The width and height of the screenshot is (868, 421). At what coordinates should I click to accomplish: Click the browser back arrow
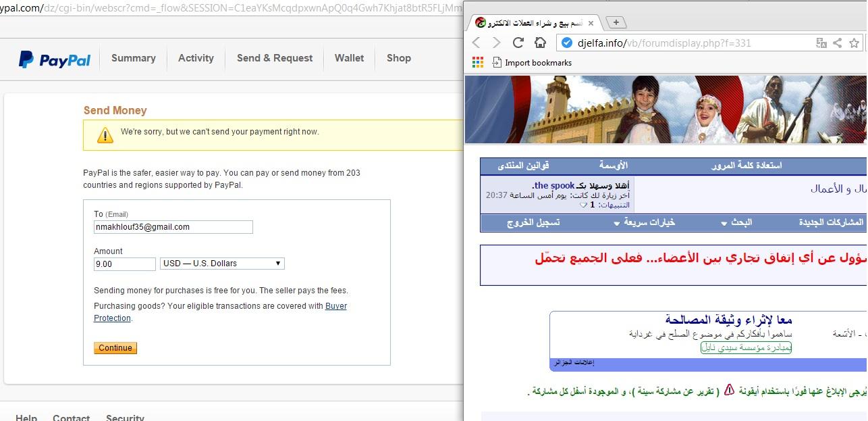(x=476, y=43)
